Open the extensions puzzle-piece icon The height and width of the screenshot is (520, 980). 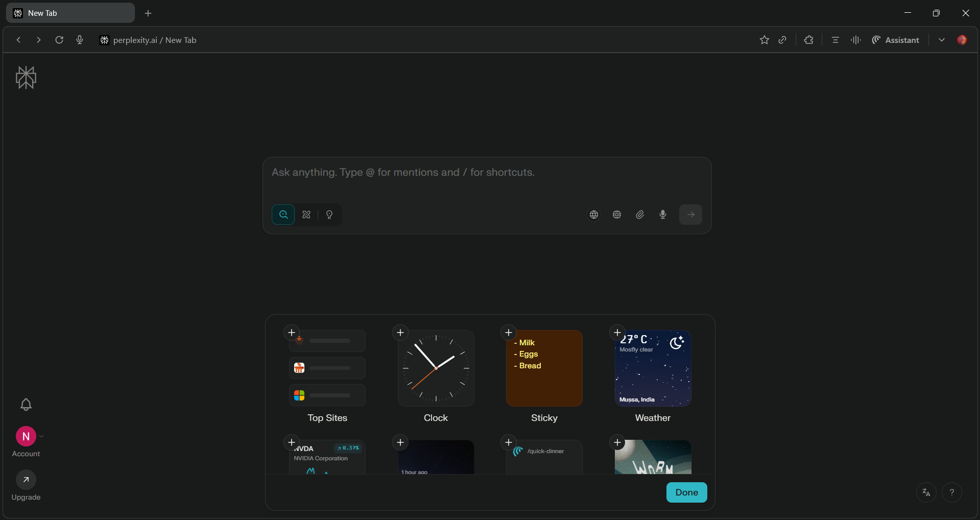(808, 40)
